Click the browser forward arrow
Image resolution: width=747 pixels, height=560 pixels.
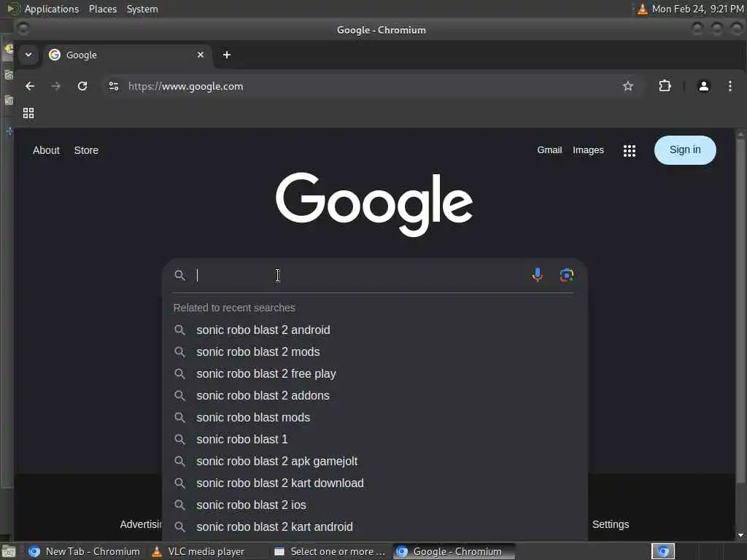coord(55,86)
